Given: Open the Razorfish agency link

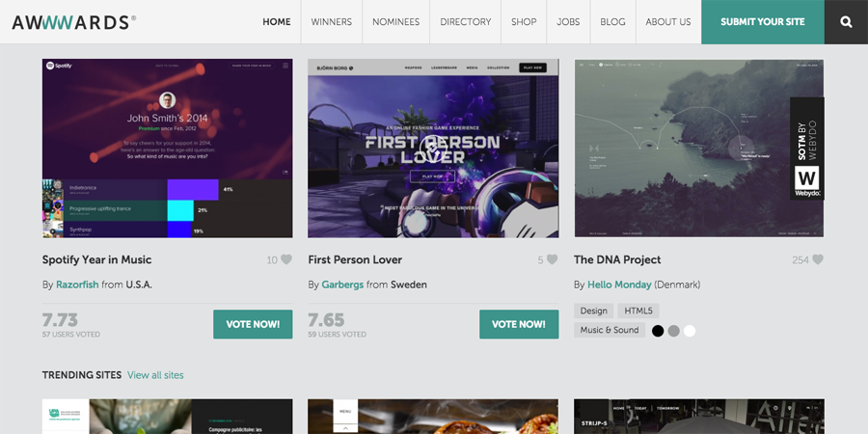Looking at the screenshot, I should tap(77, 285).
